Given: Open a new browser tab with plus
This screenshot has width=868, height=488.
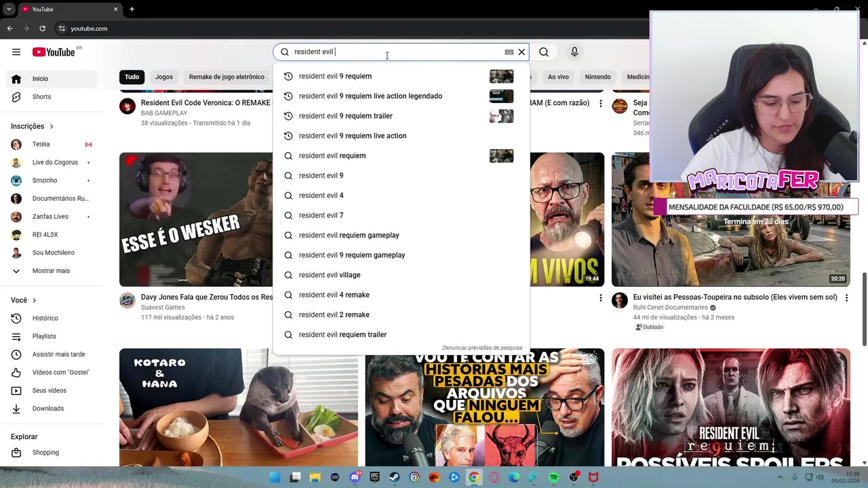Looking at the screenshot, I should [x=132, y=9].
